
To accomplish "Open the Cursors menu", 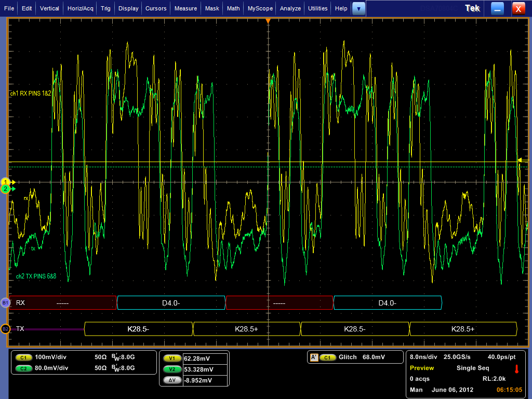I will pos(156,8).
